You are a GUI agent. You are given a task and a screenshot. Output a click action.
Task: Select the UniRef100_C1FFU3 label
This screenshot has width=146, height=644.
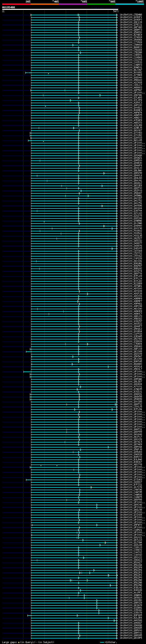131,334
